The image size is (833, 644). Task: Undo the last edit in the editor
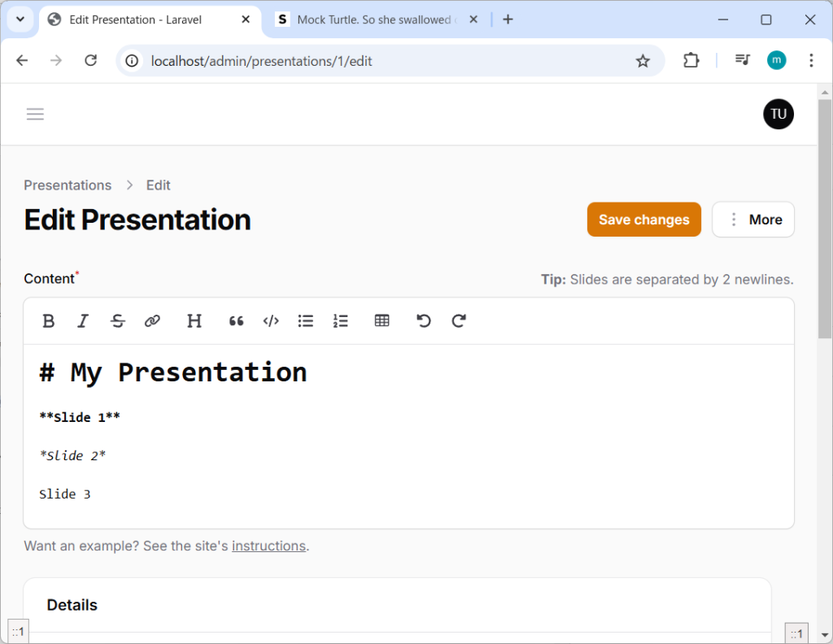coord(424,321)
